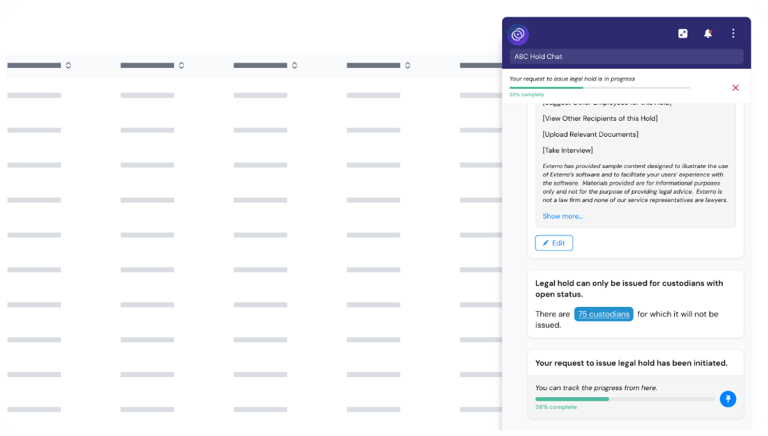Select the Take Interview option

[x=567, y=150]
